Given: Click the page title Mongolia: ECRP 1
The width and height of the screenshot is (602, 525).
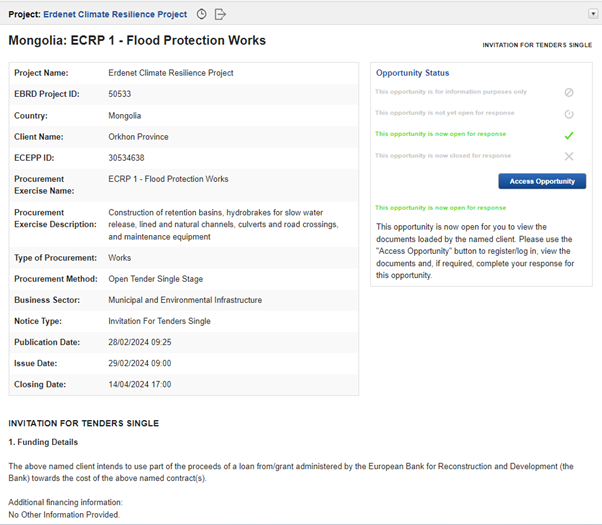Looking at the screenshot, I should (x=137, y=41).
